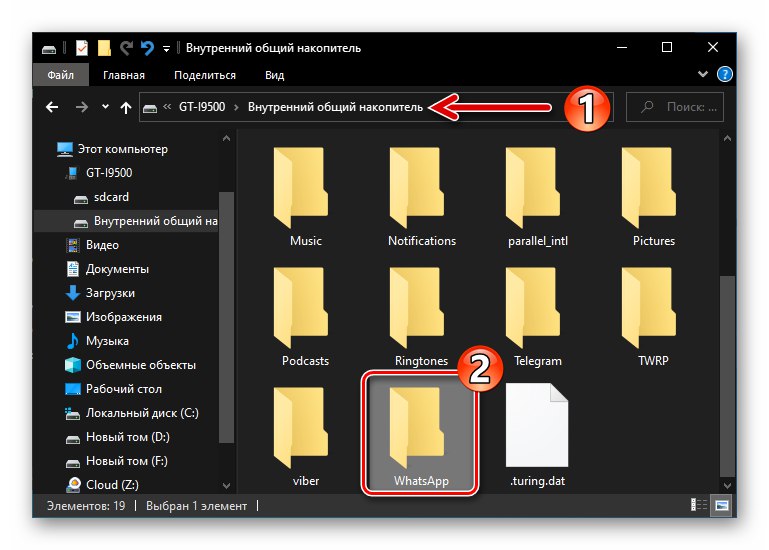Open Новый том (D:) in navigation pane
The width and height of the screenshot is (769, 550).
(117, 437)
